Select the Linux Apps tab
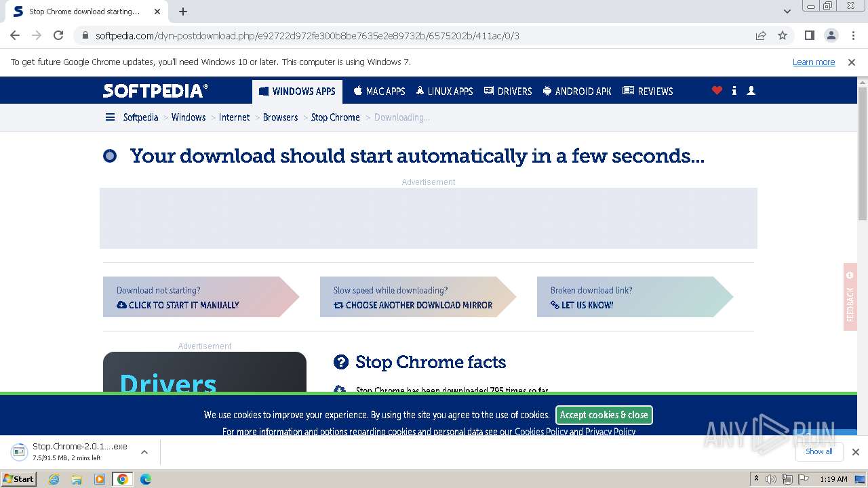Viewport: 868px width, 488px height. (444, 91)
